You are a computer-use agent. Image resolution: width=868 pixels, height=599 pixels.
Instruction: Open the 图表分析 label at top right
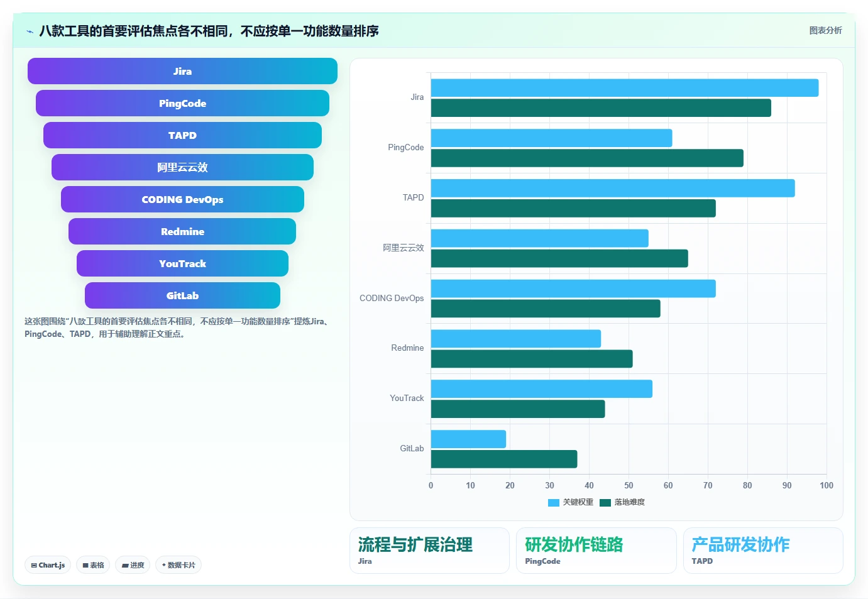click(825, 30)
